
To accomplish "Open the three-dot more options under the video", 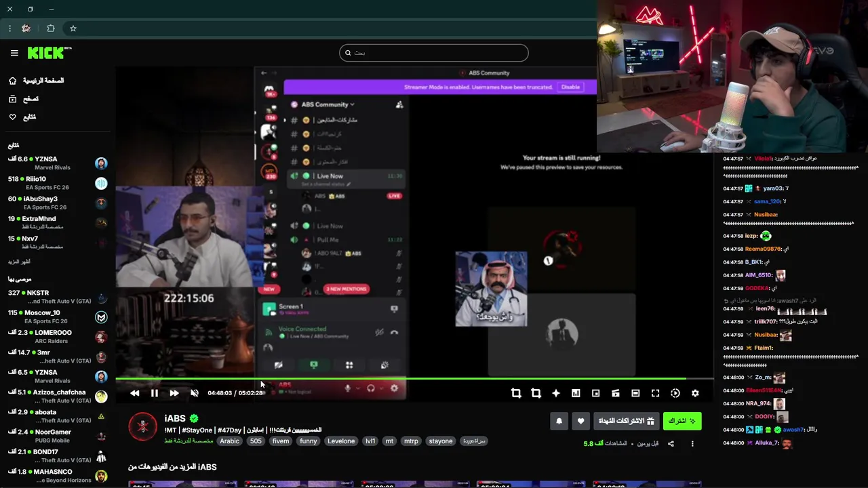I will tap(692, 444).
